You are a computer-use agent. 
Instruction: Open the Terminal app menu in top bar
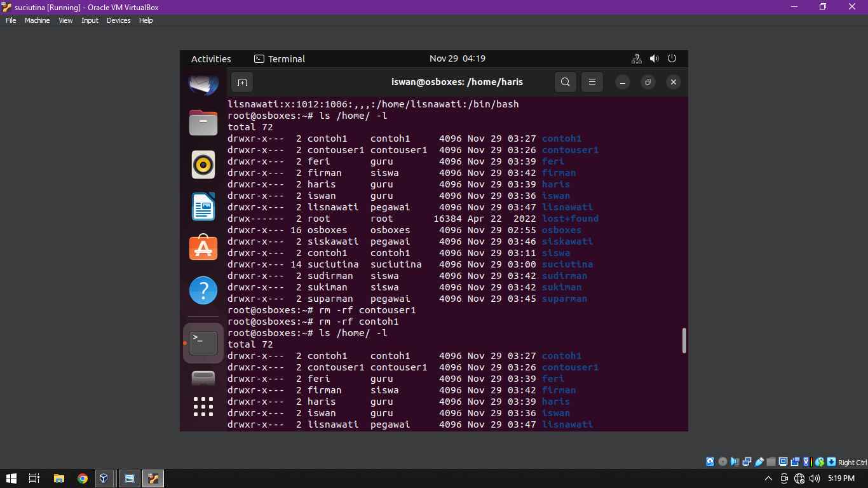pos(280,58)
